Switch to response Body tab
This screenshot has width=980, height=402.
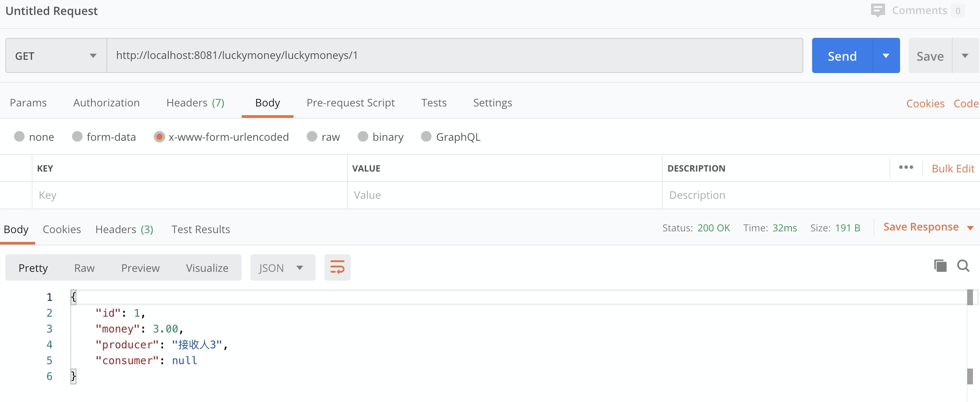[x=16, y=229]
